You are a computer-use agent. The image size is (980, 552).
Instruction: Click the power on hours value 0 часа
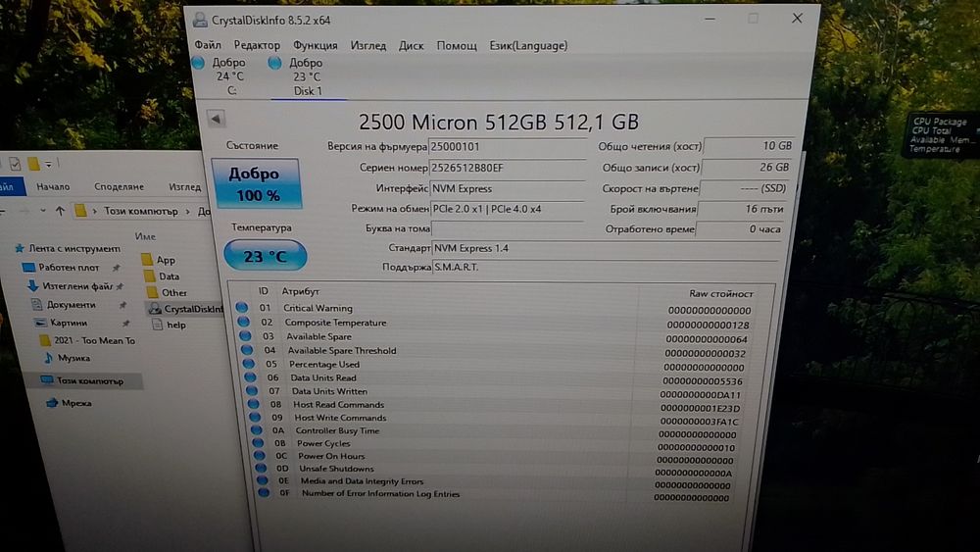click(x=740, y=228)
